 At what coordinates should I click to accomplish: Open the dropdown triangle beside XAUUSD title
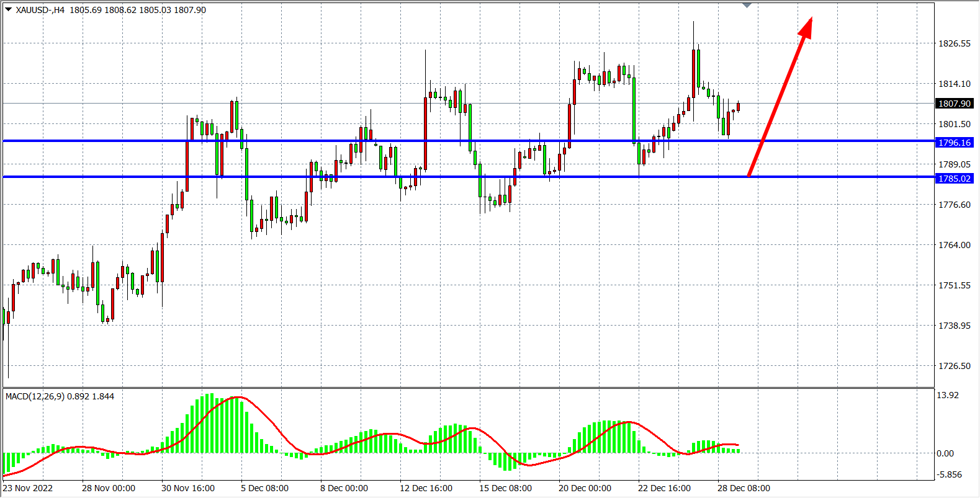[8, 10]
